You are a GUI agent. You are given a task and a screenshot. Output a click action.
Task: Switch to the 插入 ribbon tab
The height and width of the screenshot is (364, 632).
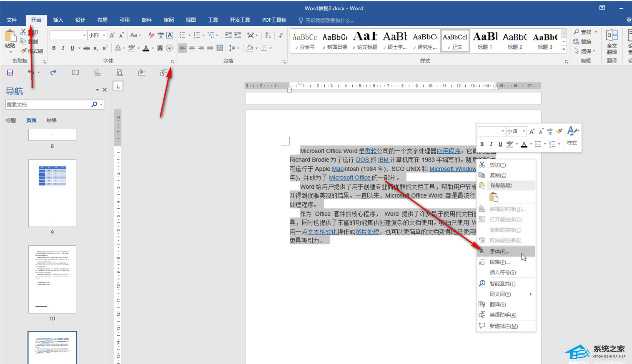pyautogui.click(x=58, y=20)
